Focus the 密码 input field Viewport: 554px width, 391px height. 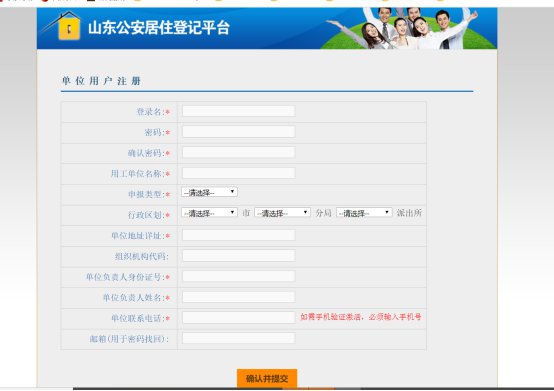(238, 132)
